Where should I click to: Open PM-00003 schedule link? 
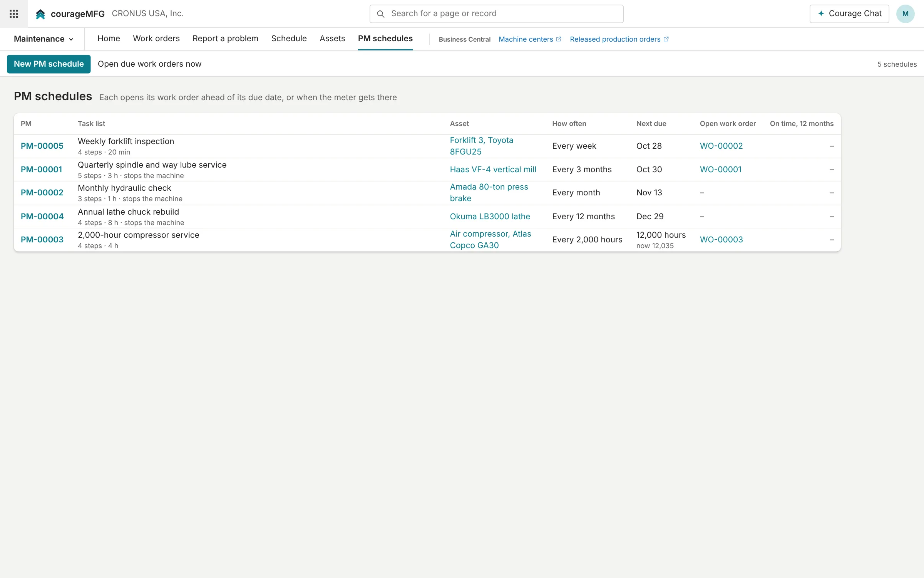(42, 240)
